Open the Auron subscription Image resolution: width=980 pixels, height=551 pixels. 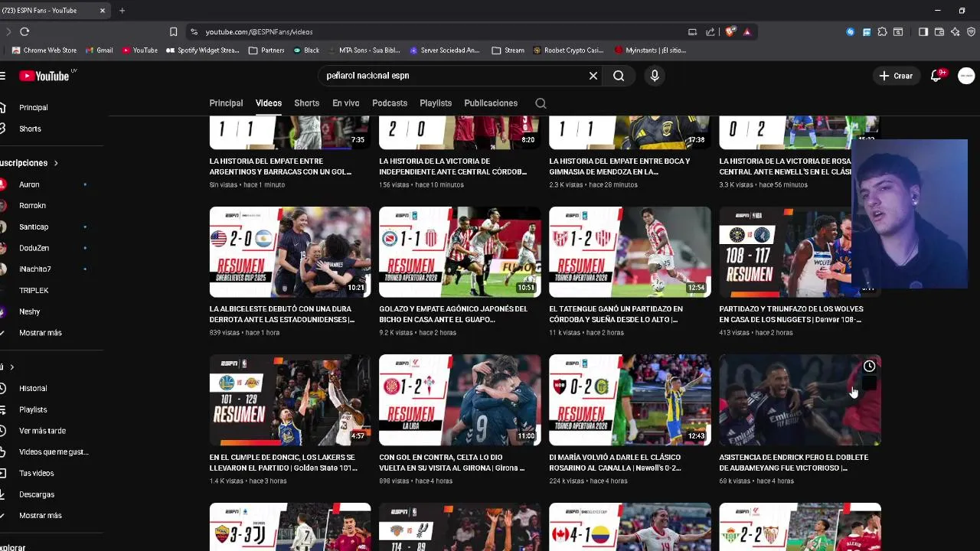point(29,184)
